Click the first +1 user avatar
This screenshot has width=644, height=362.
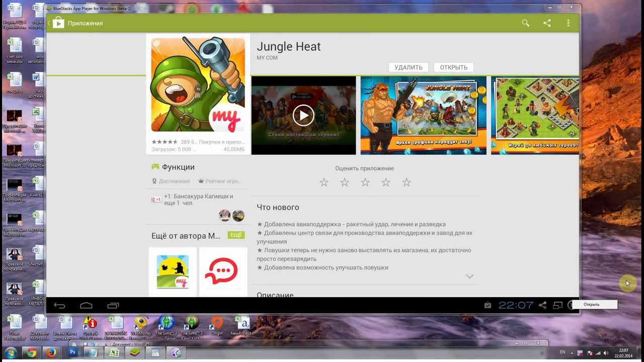coord(225,216)
